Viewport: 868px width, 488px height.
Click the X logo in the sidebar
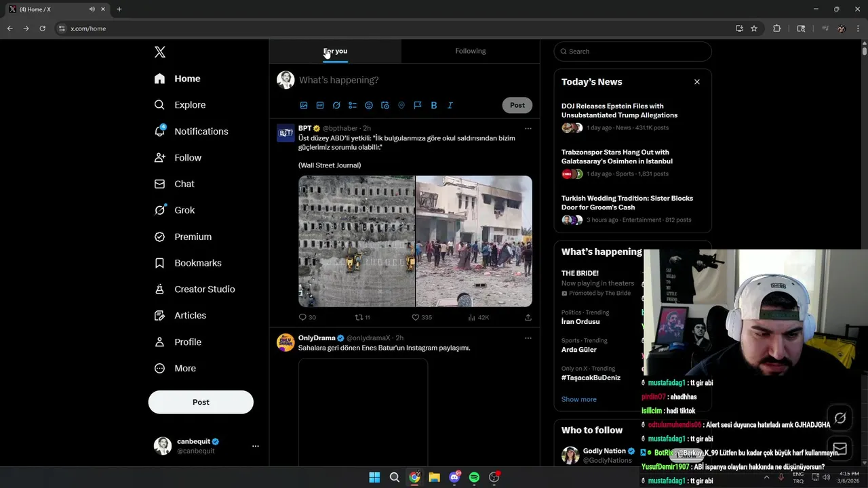(x=160, y=52)
